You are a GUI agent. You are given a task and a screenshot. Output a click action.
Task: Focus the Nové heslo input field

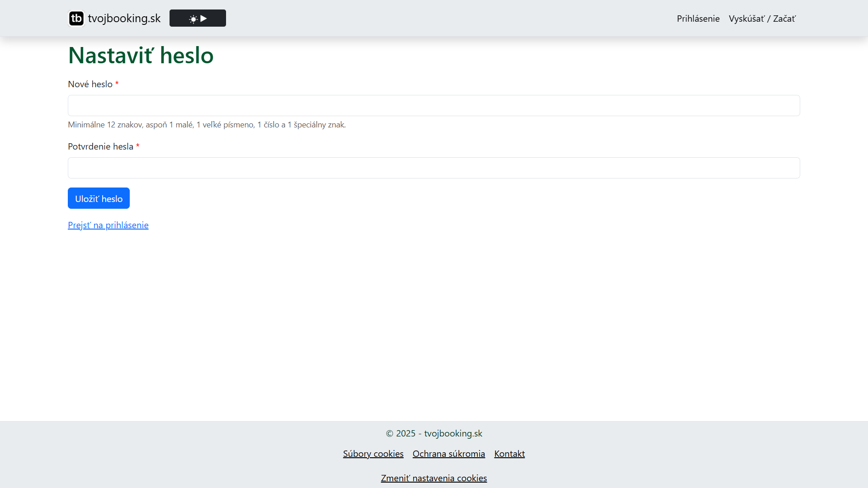(434, 106)
